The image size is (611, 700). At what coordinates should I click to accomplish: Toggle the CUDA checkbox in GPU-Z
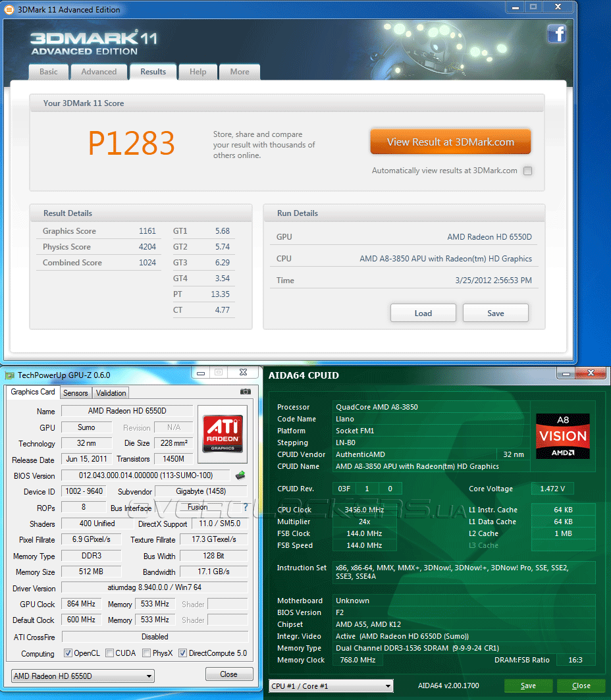(109, 653)
